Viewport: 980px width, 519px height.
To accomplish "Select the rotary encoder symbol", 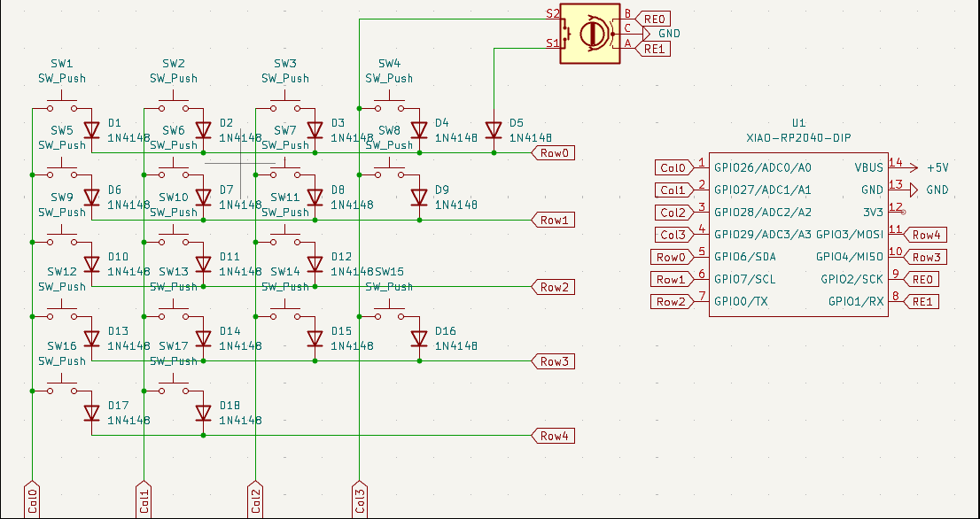I will [x=590, y=33].
